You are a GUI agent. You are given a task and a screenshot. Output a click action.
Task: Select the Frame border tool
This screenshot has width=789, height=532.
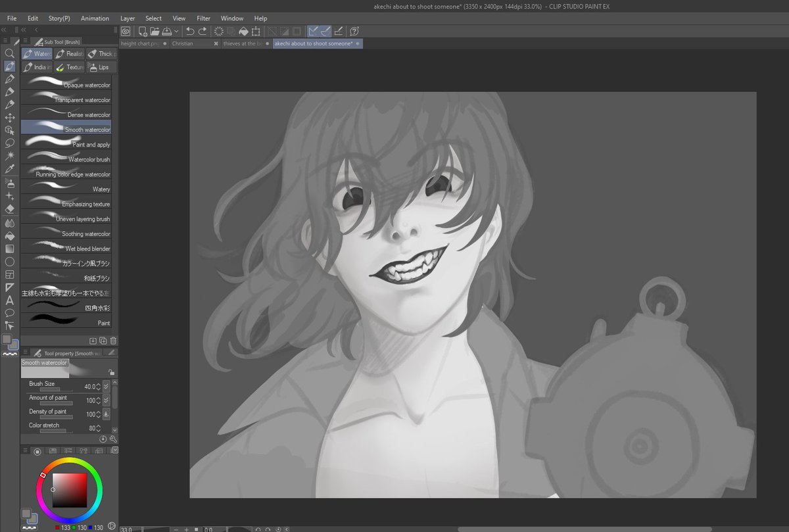click(x=9, y=274)
